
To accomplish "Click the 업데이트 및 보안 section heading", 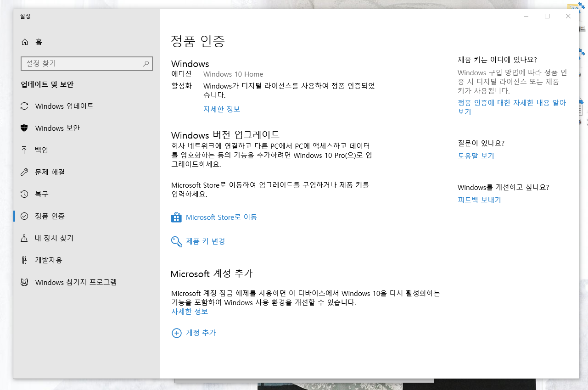I will pyautogui.click(x=47, y=84).
